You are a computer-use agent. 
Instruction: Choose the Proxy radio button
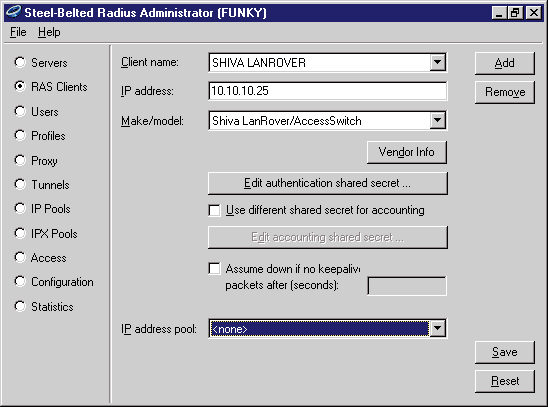coord(20,160)
